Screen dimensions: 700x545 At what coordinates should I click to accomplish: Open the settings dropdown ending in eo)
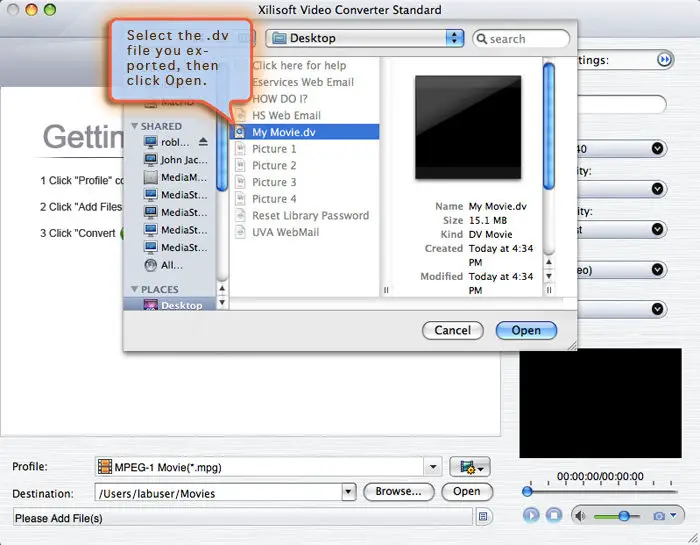[x=657, y=269]
